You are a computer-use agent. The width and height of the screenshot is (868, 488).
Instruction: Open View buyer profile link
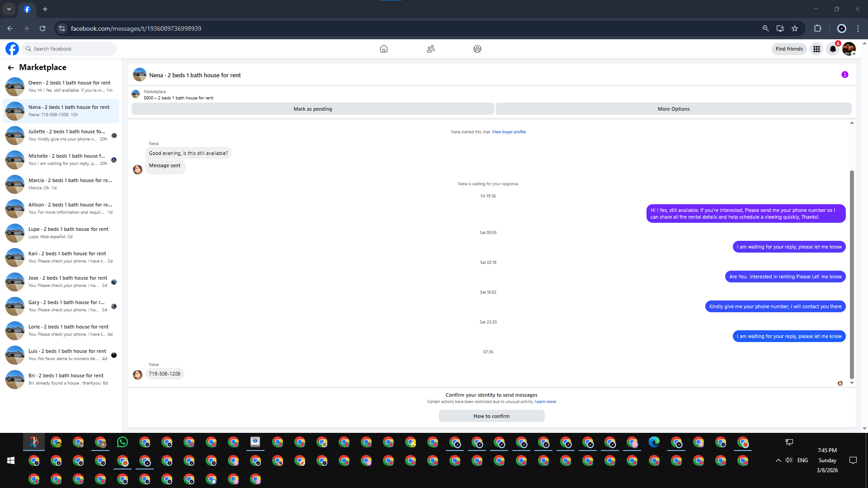coord(509,132)
